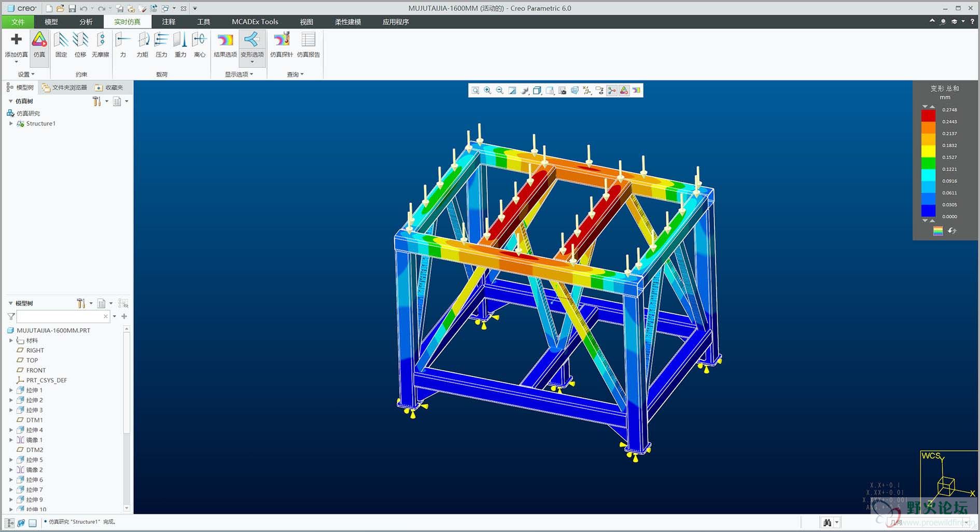The image size is (980, 532).
Task: Select the PRT_CSYS_DEF coordinate system
Action: 47,380
